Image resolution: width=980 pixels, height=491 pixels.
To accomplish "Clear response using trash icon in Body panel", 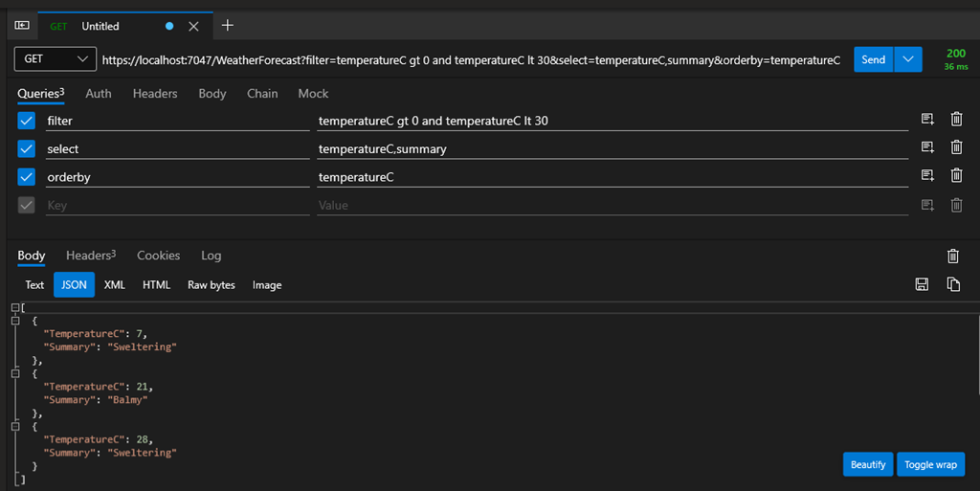I will pyautogui.click(x=952, y=256).
